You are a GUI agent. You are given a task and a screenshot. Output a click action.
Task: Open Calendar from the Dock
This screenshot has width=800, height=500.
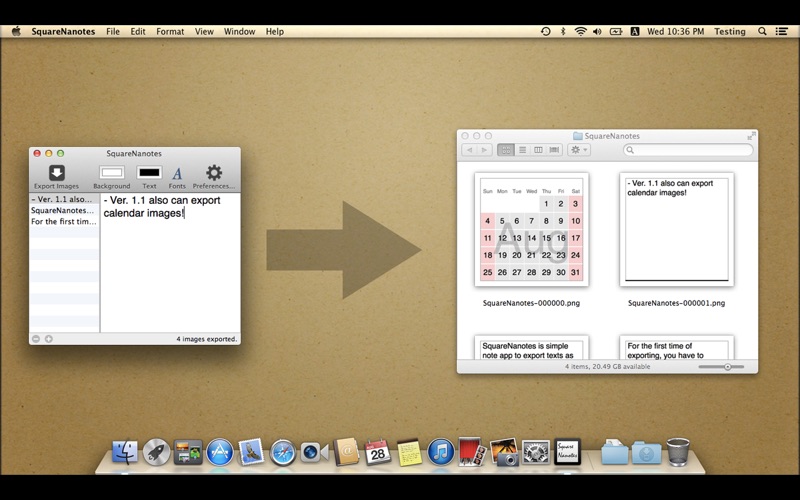pos(378,452)
